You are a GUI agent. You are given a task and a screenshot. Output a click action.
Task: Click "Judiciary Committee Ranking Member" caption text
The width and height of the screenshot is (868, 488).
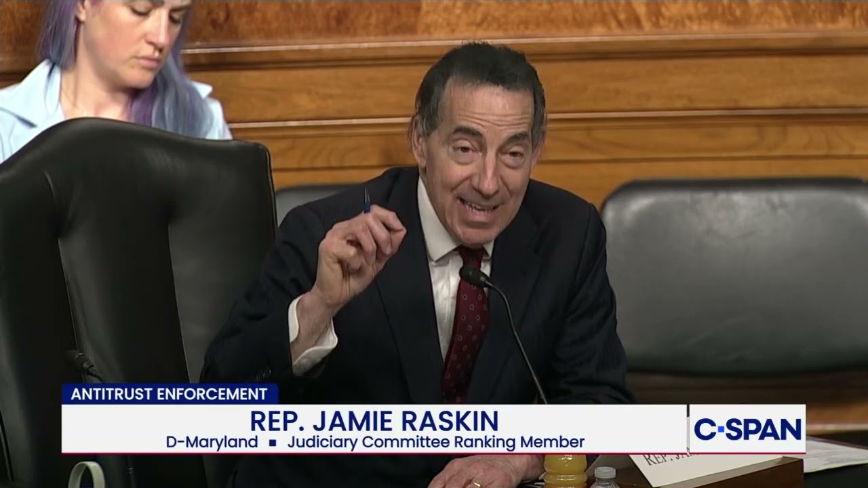pos(435,443)
